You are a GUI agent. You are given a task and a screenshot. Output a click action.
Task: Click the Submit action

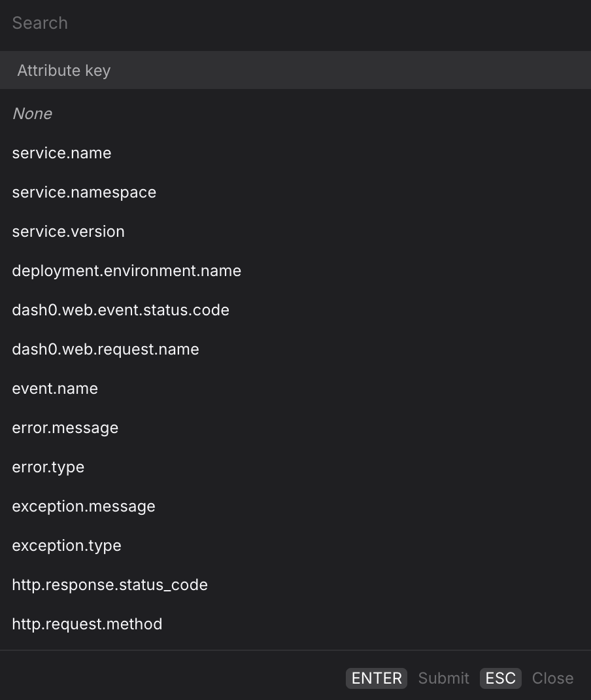(x=443, y=678)
